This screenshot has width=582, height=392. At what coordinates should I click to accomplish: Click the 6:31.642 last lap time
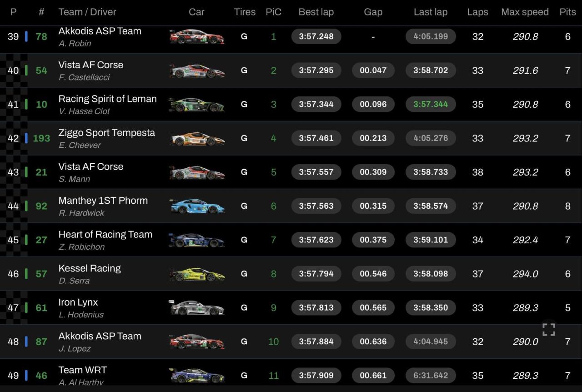click(x=431, y=376)
